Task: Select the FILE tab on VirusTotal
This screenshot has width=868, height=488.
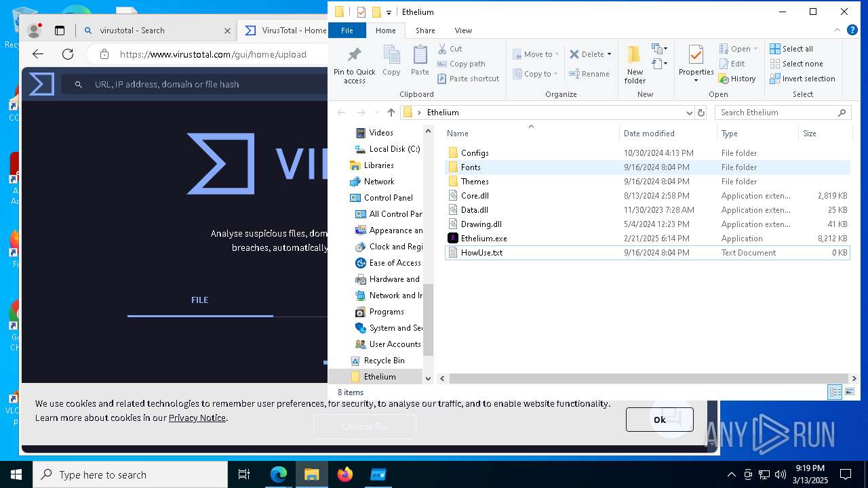Action: click(x=199, y=300)
